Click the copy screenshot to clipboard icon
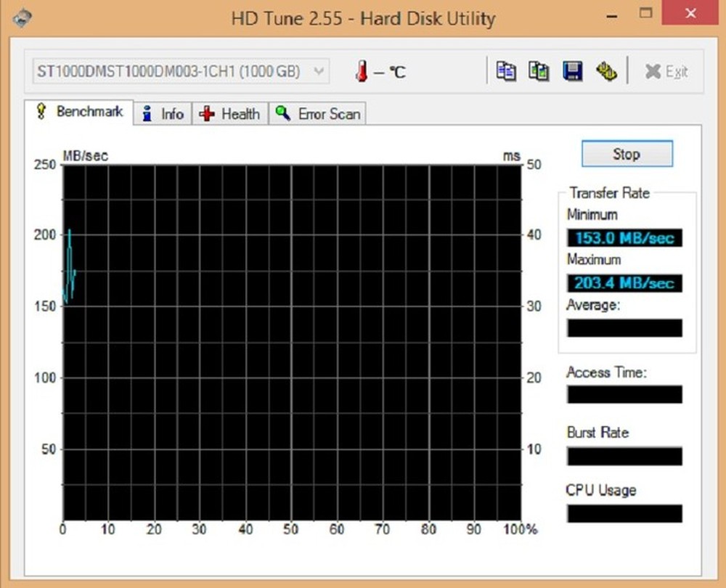Screen dimensions: 726x588 click(x=539, y=70)
